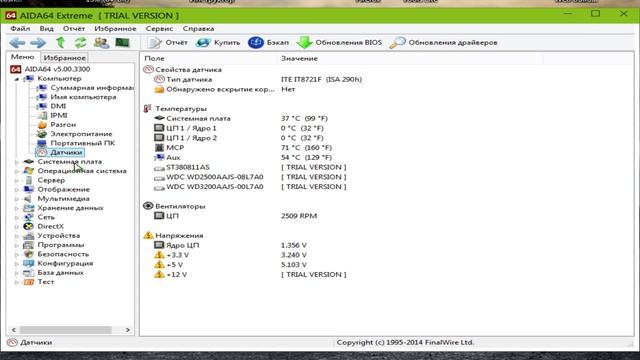This screenshot has width=640, height=360.
Task: Select the Aux temperature row
Action: (x=243, y=158)
